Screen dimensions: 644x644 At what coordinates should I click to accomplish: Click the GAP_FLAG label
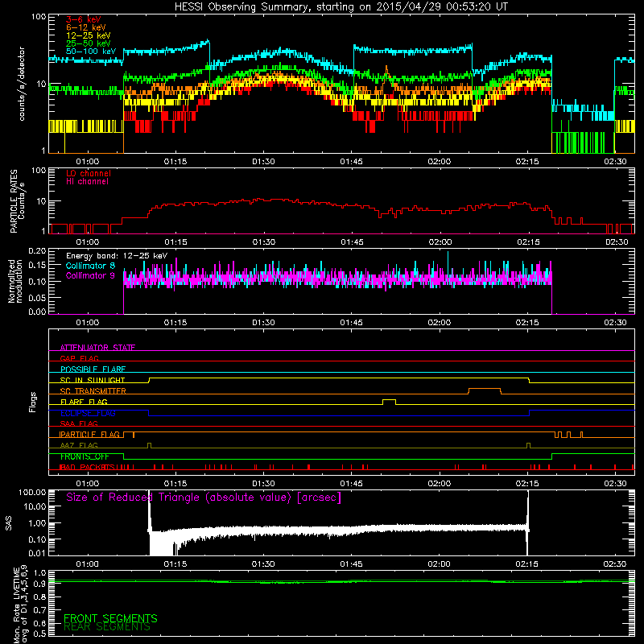pyautogui.click(x=79, y=358)
